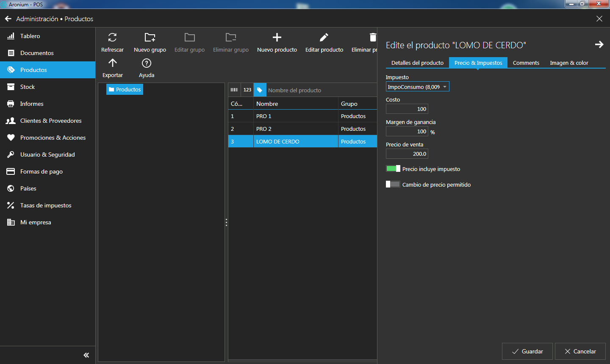Viewport: 610px width, 364px height.
Task: Disable the Precio incluye impuesto toggle
Action: coord(393,169)
